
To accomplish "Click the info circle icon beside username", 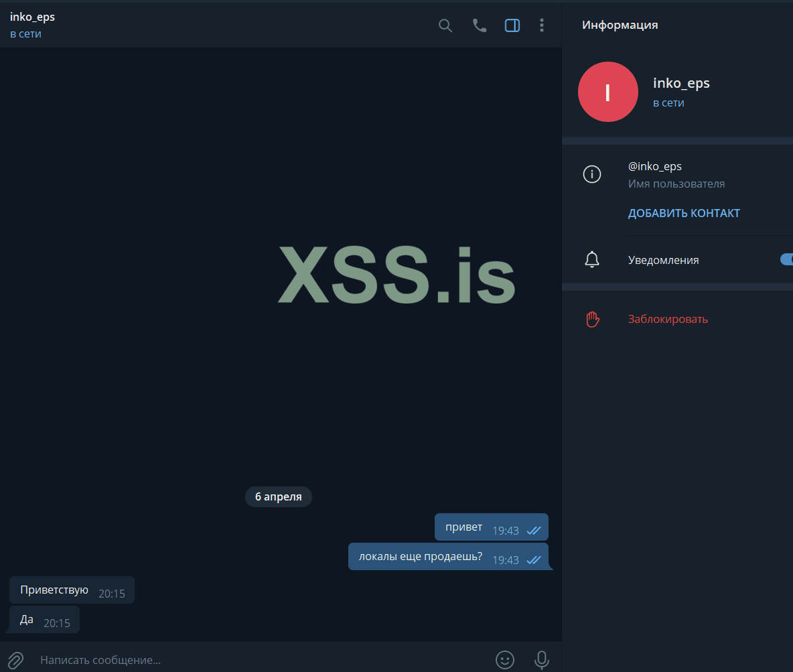I will 591,174.
